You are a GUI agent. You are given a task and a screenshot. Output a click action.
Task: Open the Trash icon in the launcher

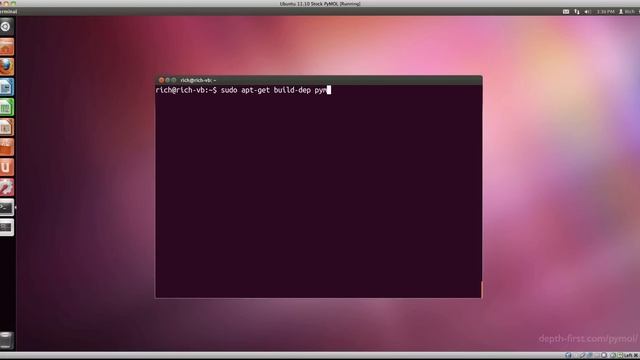(7, 340)
